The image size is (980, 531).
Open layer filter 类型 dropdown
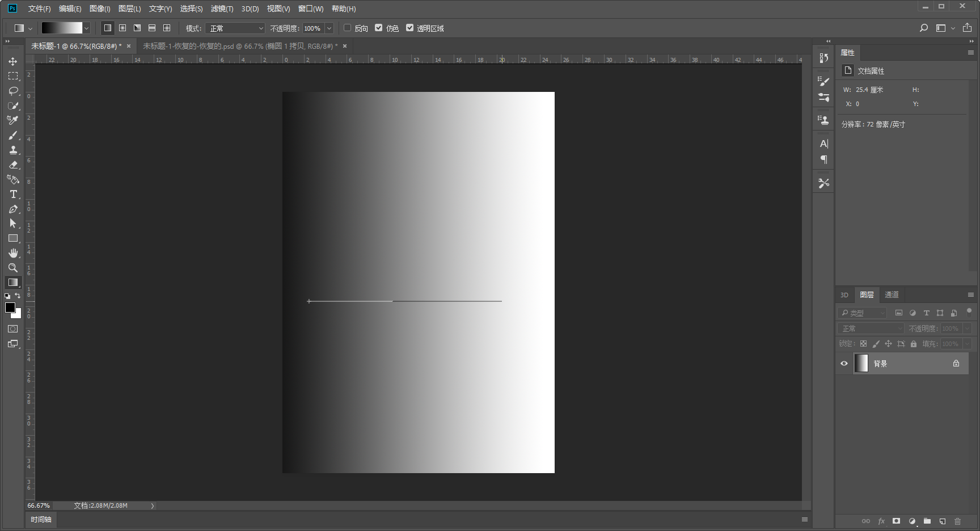[x=861, y=313]
